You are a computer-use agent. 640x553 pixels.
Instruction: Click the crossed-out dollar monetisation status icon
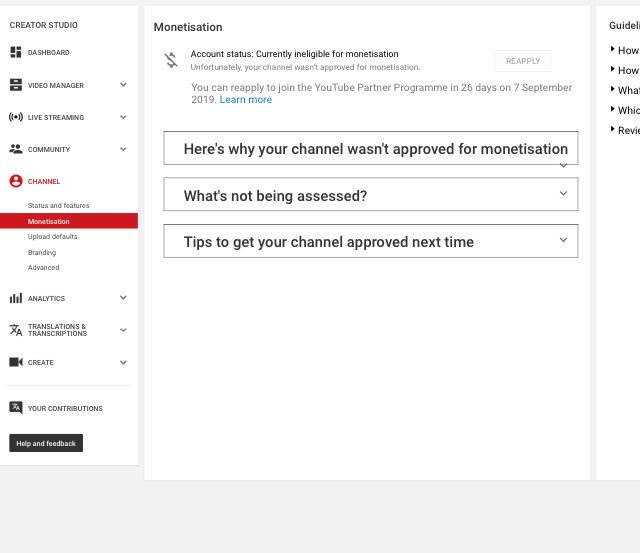[x=171, y=60]
